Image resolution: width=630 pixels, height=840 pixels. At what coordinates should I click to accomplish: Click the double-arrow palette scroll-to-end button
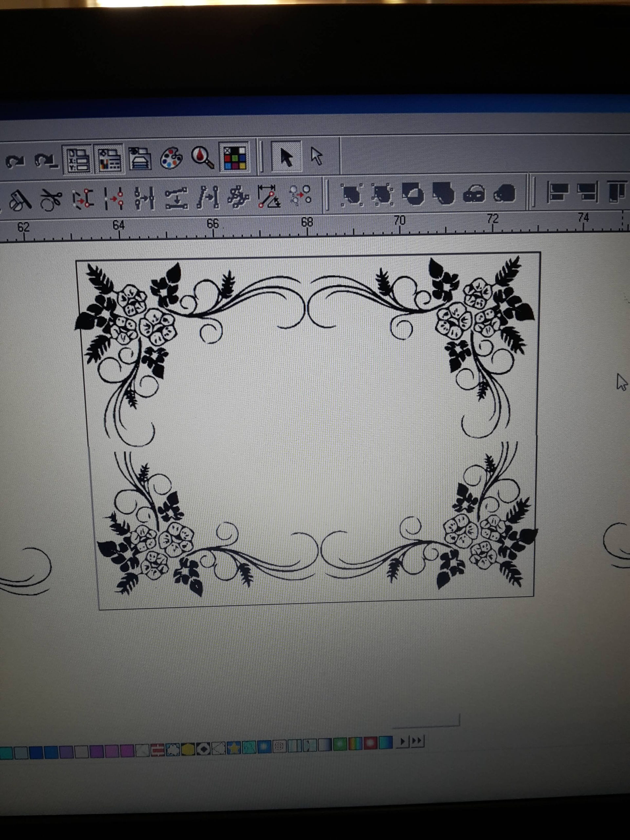click(x=417, y=741)
